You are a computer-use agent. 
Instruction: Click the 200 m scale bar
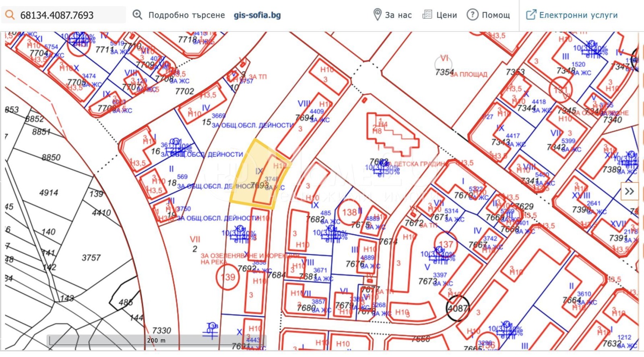pos(156,341)
